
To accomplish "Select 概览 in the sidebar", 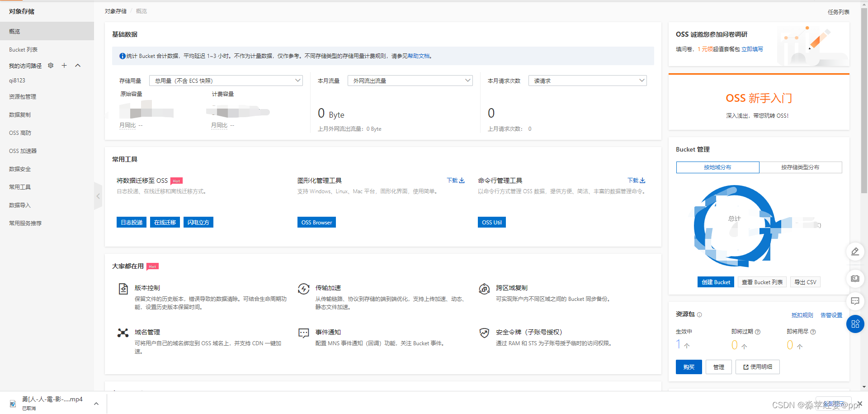I will pyautogui.click(x=47, y=31).
